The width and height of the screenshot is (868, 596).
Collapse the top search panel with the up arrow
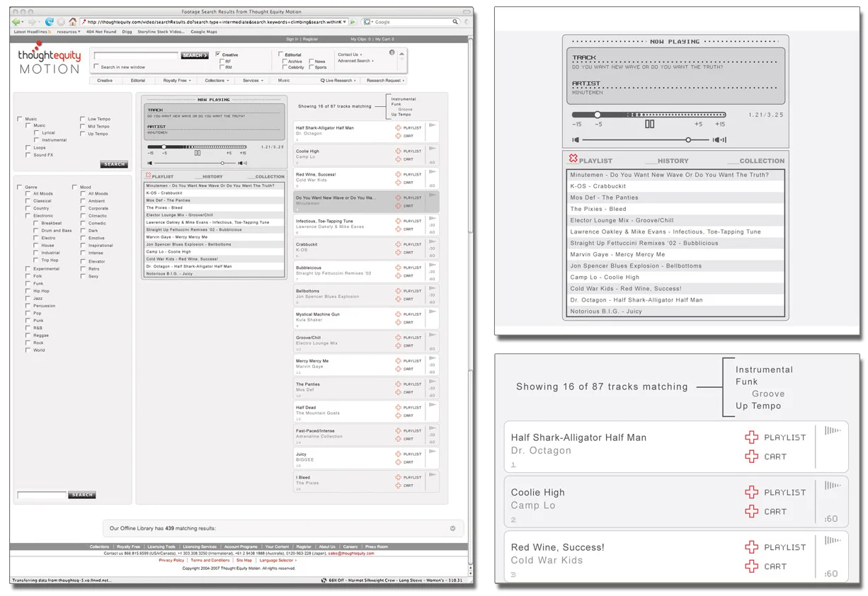click(402, 53)
